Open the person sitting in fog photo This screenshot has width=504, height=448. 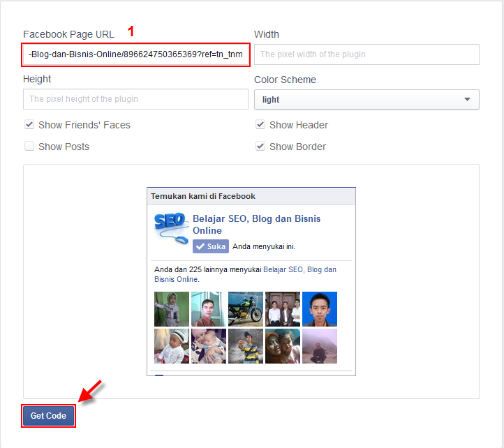320,346
